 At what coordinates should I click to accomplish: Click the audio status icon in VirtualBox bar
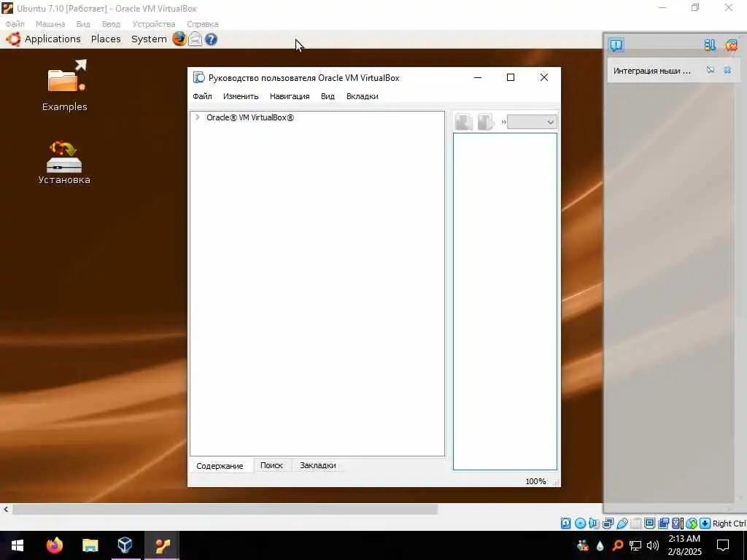pos(594,524)
